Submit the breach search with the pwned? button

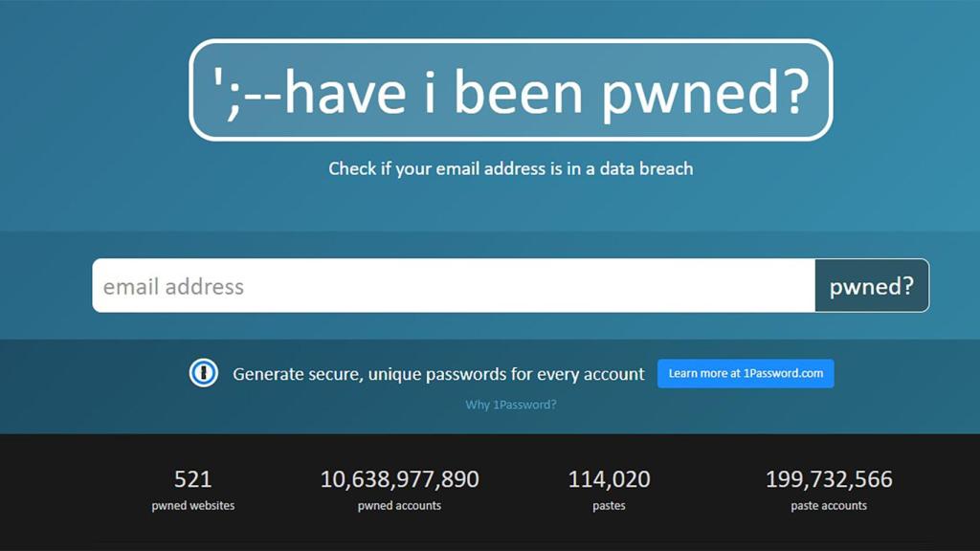[872, 284]
